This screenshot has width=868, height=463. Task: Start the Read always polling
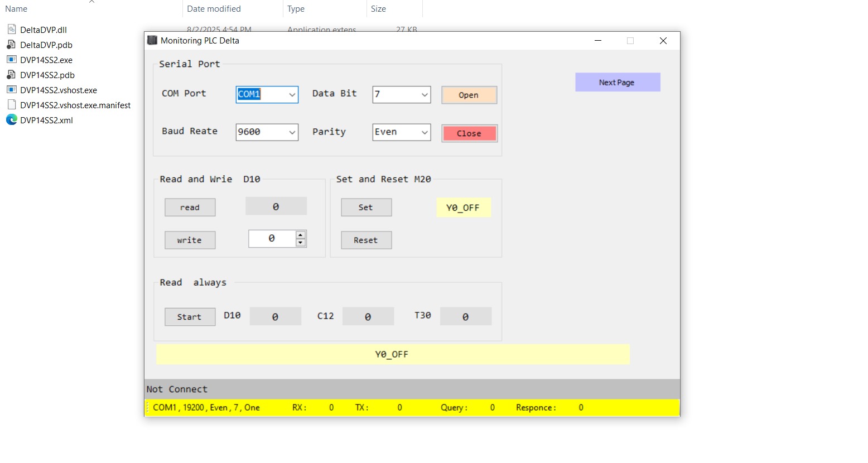[x=190, y=317]
